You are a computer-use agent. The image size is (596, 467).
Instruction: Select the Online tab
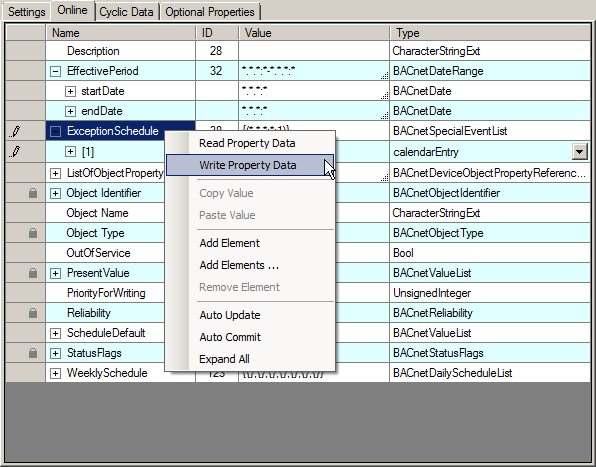72,10
